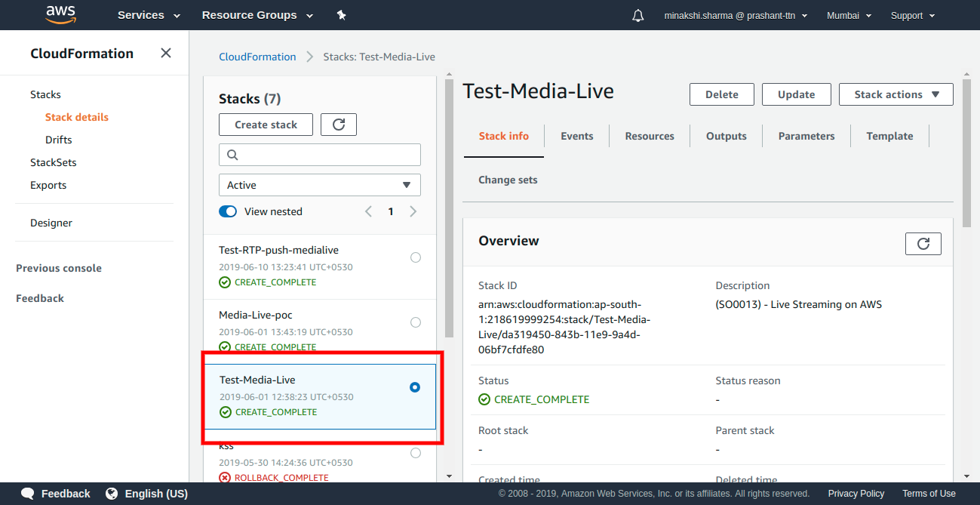The image size is (980, 505).
Task: Open Stack details in the sidebar
Action: pyautogui.click(x=77, y=117)
